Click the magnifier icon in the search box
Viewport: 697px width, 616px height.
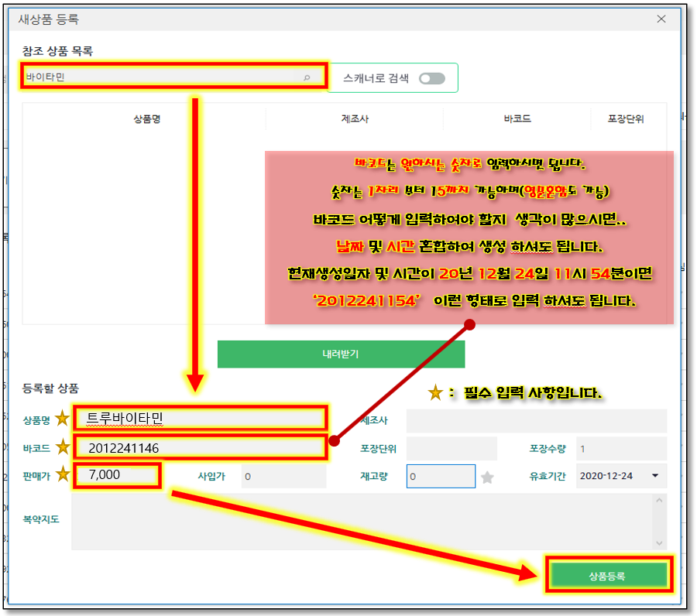coord(307,77)
